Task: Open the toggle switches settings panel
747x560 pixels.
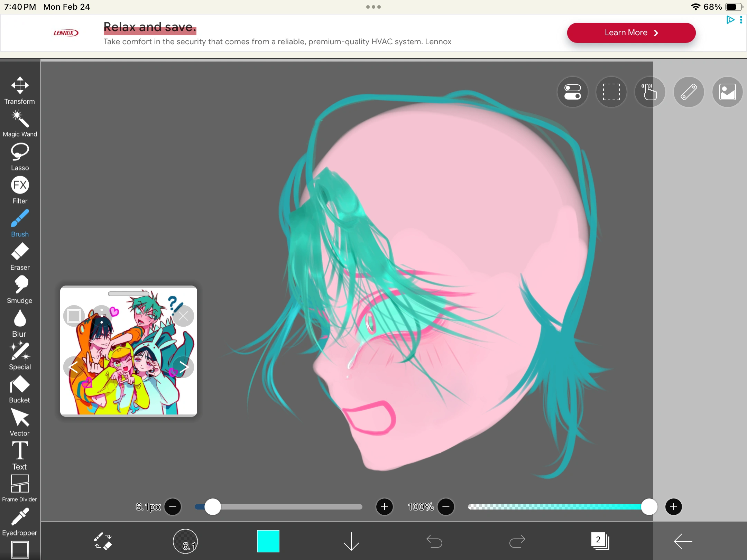Action: (572, 92)
